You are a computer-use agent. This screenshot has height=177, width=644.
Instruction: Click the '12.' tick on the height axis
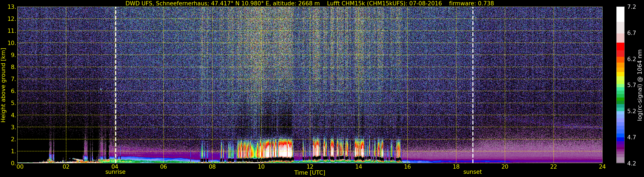(12, 19)
